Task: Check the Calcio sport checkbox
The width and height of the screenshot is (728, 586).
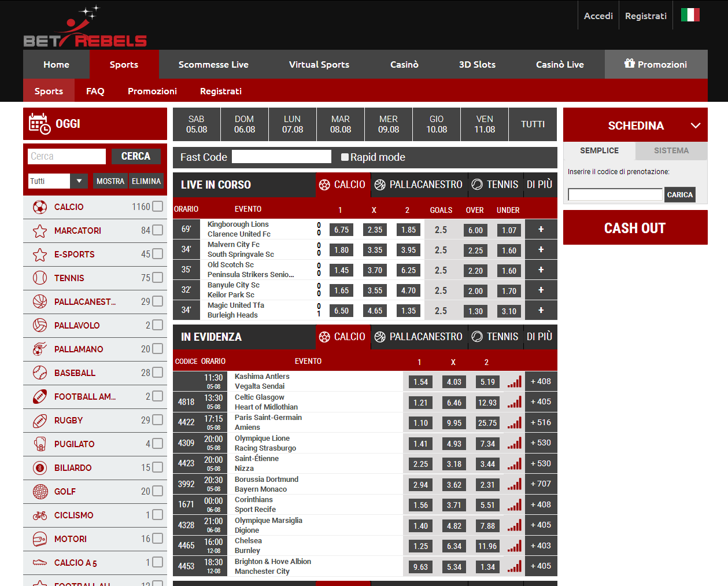Action: [x=158, y=207]
